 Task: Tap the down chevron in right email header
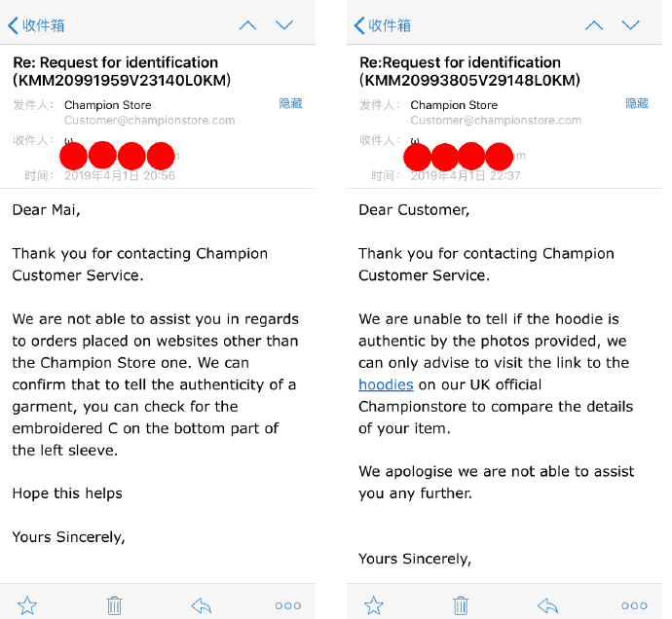pos(631,25)
